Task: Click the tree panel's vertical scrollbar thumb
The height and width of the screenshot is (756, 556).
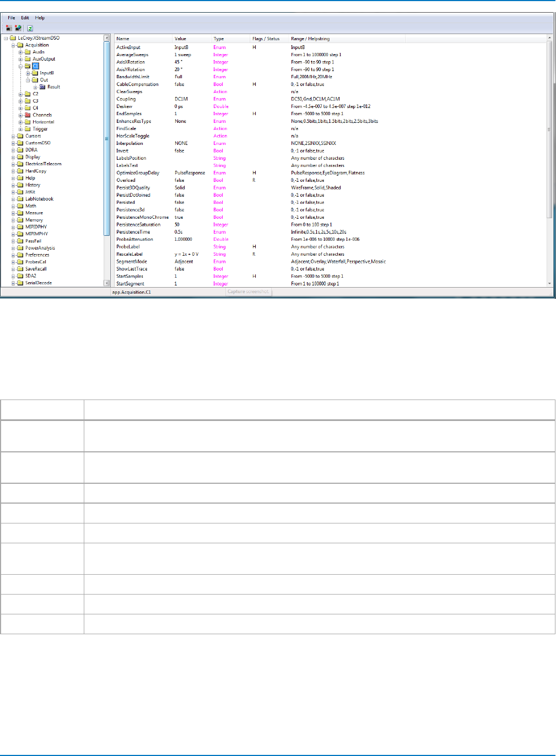Action: [x=107, y=138]
